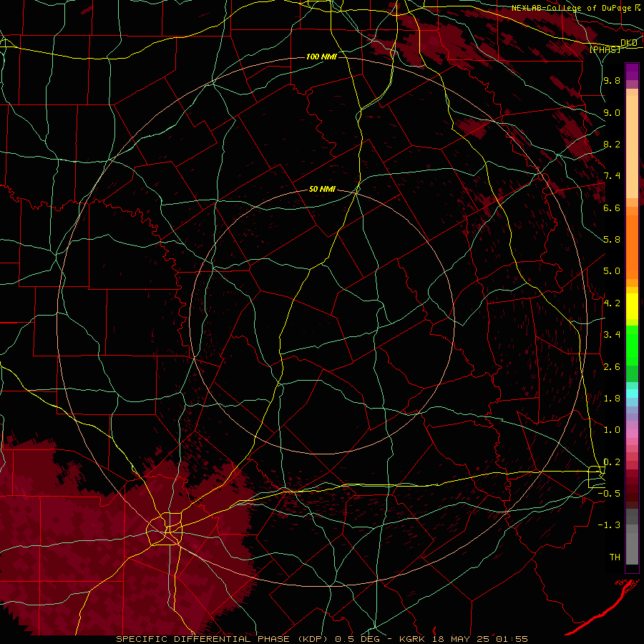
Task: Select the 2.6 value on the color scale
Action: 612,367
